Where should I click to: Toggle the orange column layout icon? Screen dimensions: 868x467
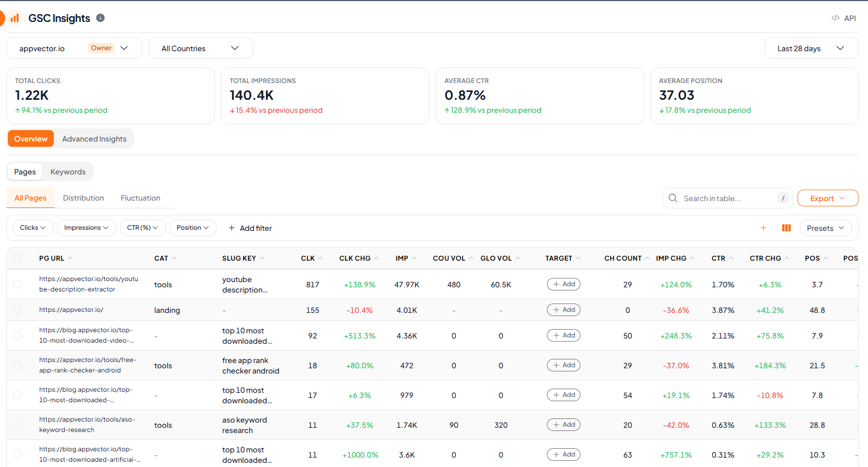[786, 228]
